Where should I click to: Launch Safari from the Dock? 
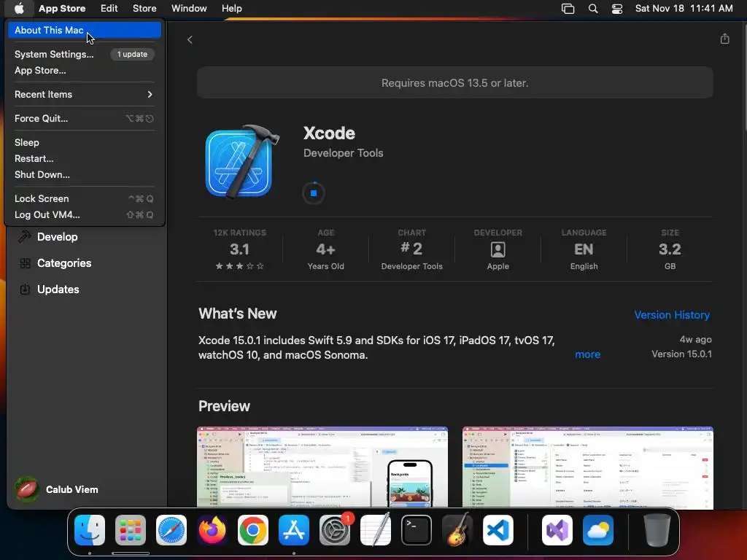(171, 530)
